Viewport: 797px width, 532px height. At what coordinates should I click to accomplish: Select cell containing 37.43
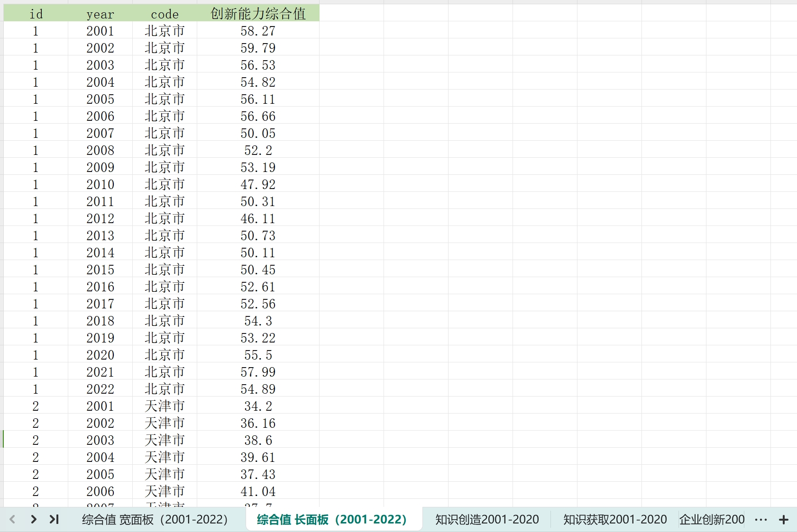258,474
